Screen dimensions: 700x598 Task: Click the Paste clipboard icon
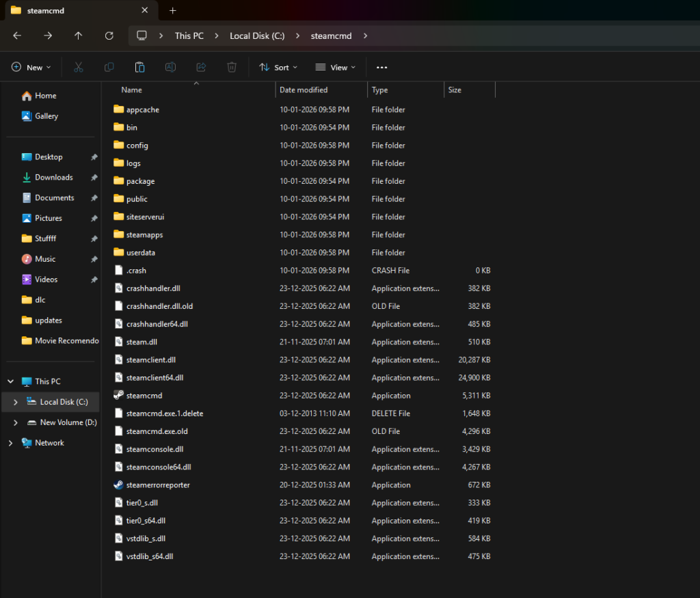pyautogui.click(x=139, y=67)
